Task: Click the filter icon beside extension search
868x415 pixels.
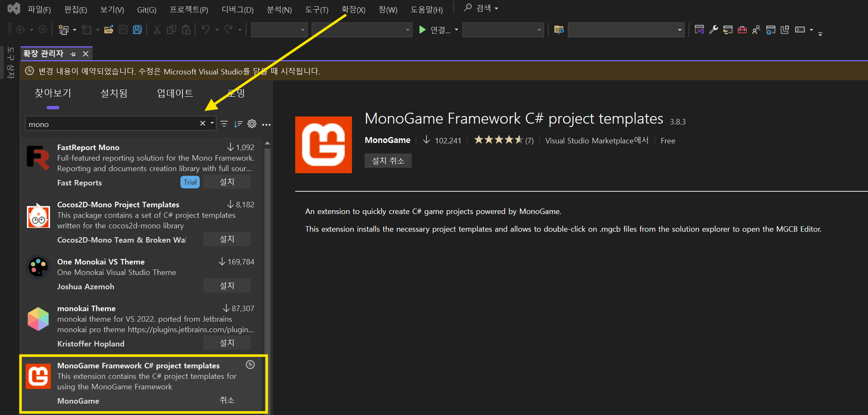Action: click(224, 124)
